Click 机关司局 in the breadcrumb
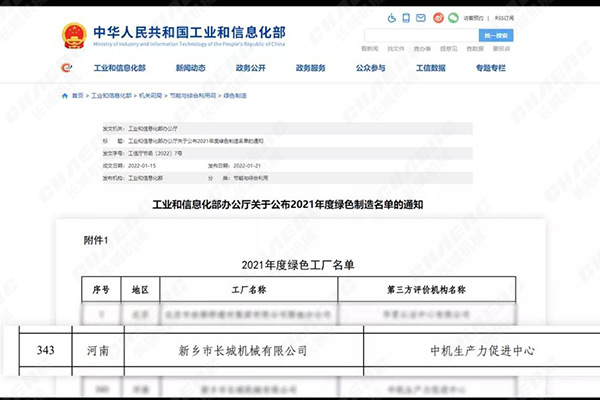This screenshot has height=400, width=600. click(149, 95)
